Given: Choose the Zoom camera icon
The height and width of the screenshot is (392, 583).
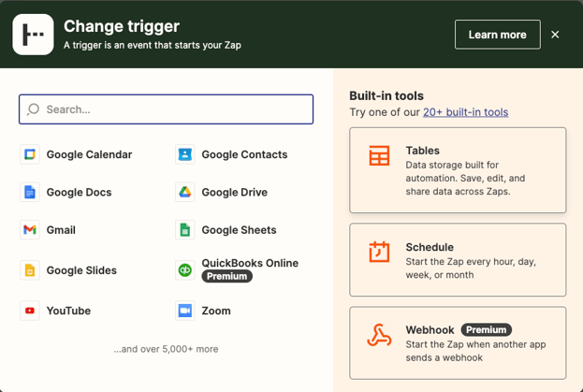Looking at the screenshot, I should coord(185,311).
